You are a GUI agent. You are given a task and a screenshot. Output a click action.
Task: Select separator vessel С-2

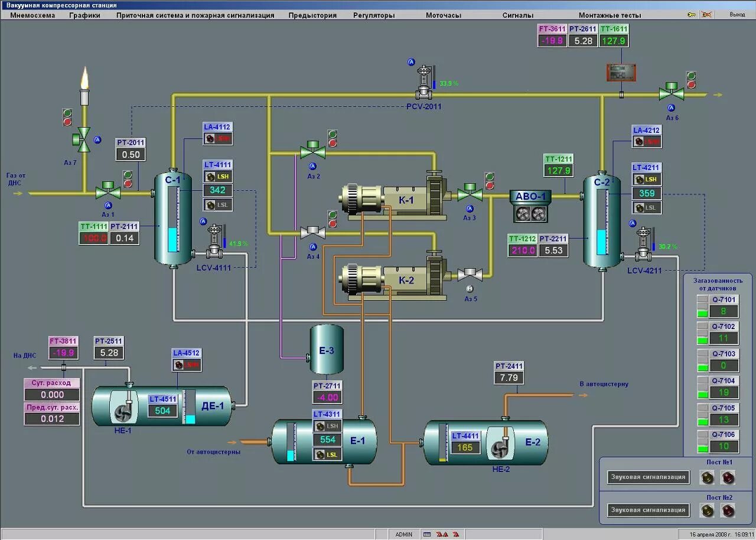(602, 222)
